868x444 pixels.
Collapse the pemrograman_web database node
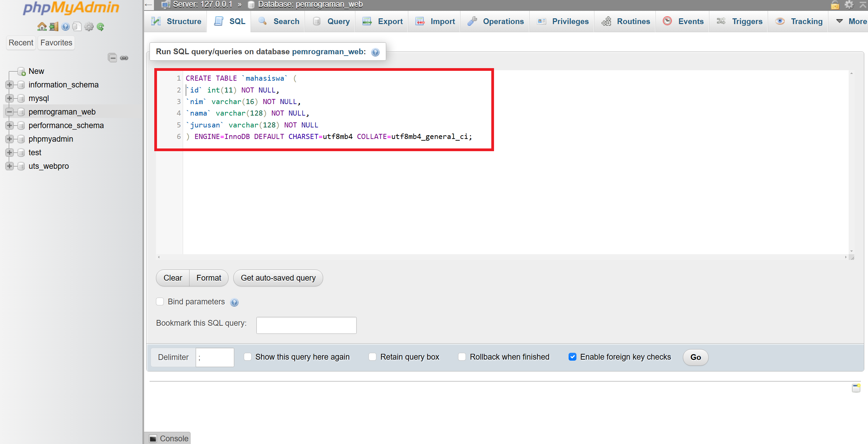tap(9, 112)
